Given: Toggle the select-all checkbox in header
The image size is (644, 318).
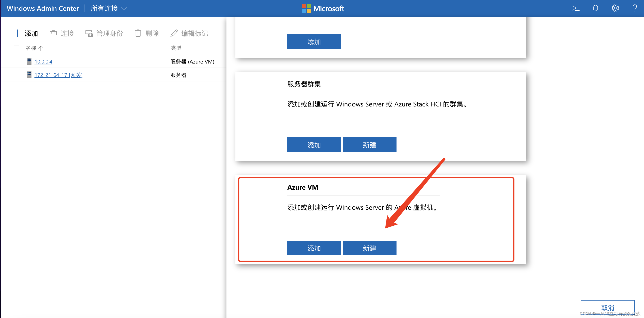Looking at the screenshot, I should [17, 48].
